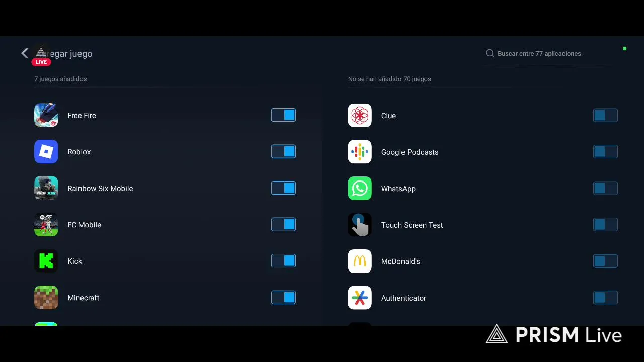Switch on the Touch Screen Test toggle
The width and height of the screenshot is (644, 362).
click(x=605, y=224)
